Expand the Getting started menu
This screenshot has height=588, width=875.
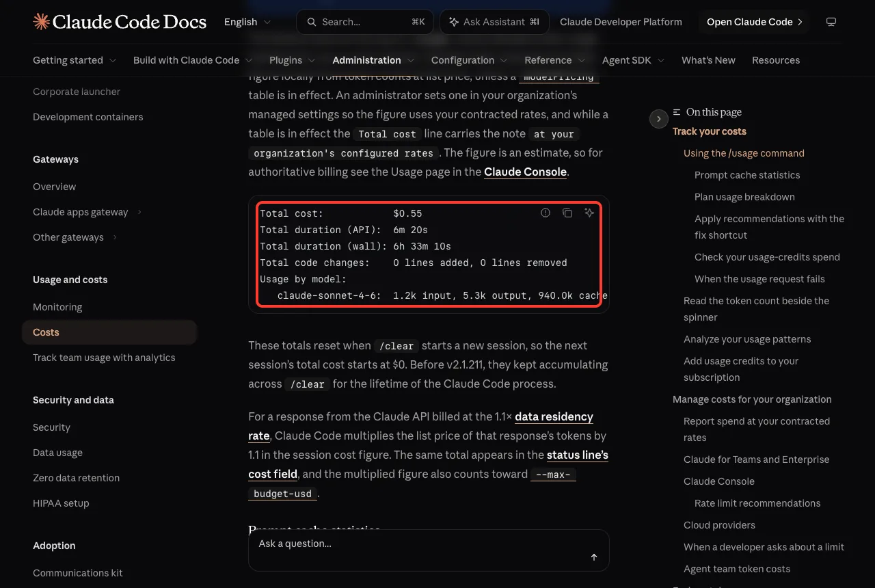75,60
